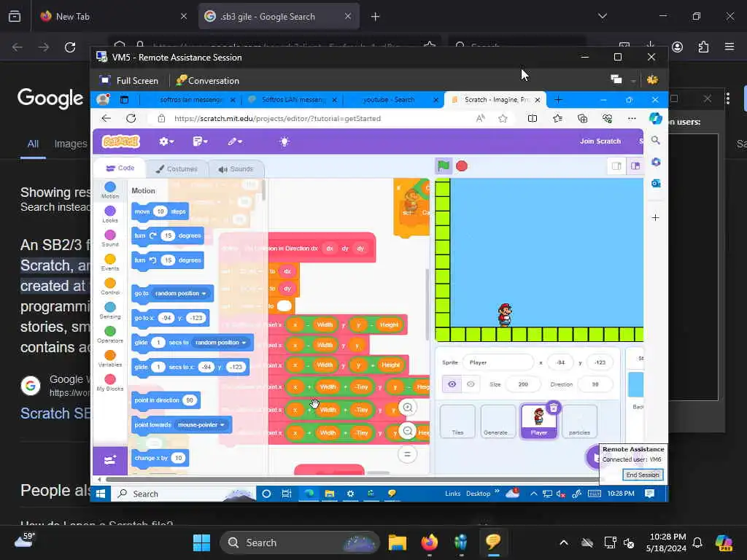Image resolution: width=747 pixels, height=560 pixels.
Task: Click the sprite Direction field
Action: [595, 384]
